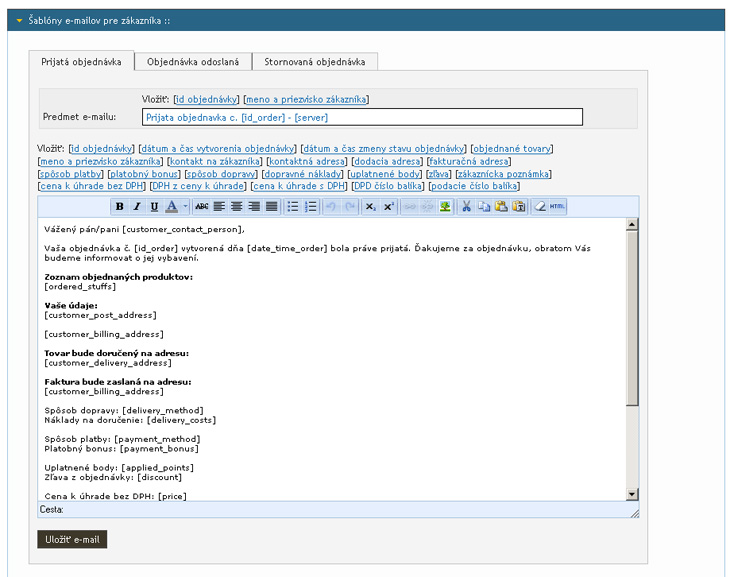Screen dimensions: 730x577
Task: Switch to the Stornovaná objednávka tab
Action: click(314, 62)
